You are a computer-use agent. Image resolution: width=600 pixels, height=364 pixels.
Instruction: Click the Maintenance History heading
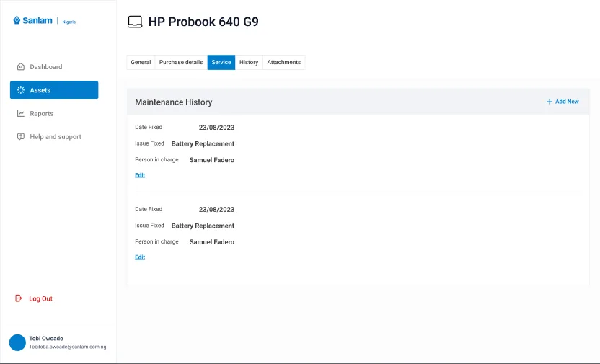click(x=173, y=102)
